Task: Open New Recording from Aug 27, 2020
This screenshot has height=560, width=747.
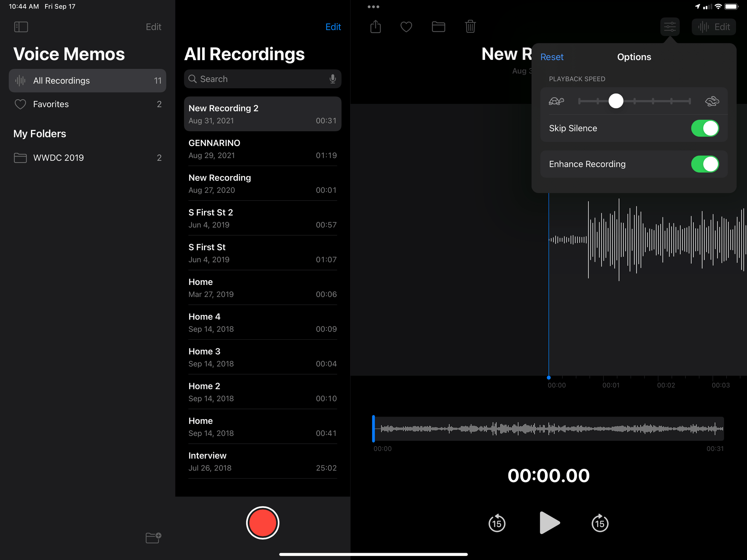Action: pos(263,184)
